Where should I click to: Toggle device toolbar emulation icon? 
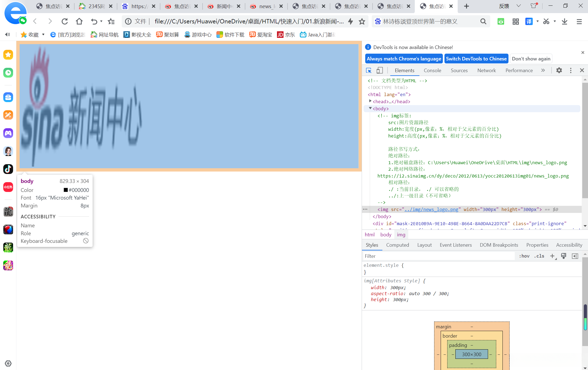pos(379,71)
